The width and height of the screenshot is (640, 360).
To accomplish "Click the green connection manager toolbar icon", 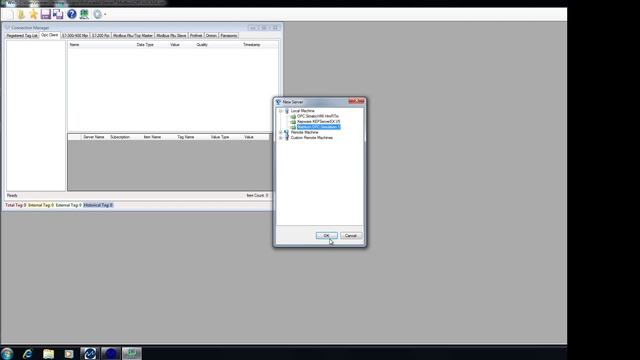I will [84, 14].
